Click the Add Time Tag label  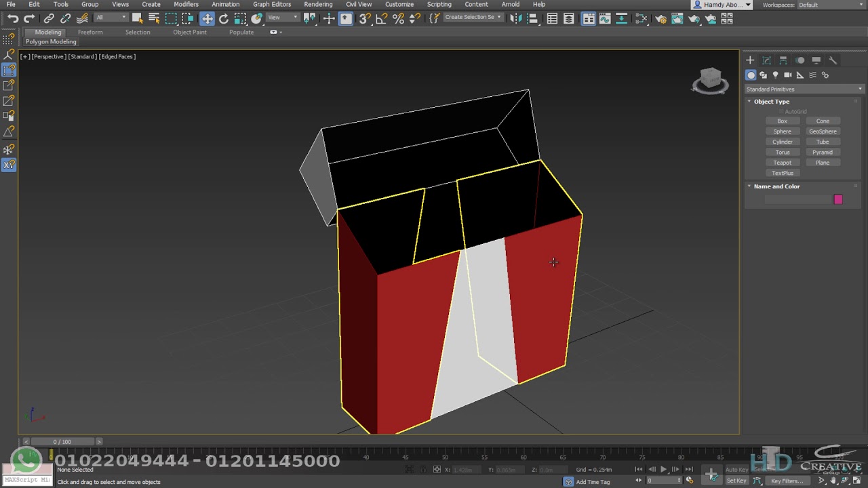(593, 482)
